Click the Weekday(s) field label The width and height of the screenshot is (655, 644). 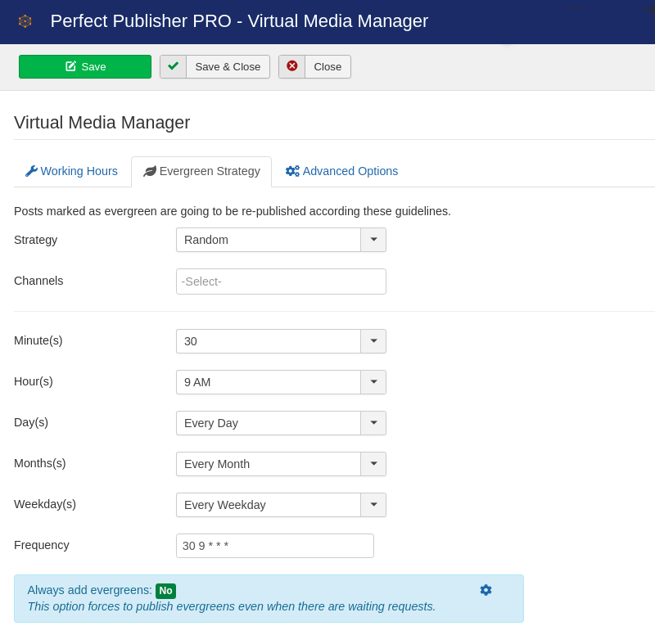tap(45, 504)
